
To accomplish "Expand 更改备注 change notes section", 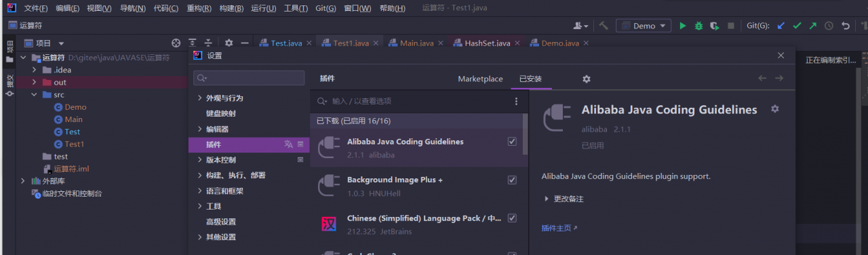I will [547, 199].
